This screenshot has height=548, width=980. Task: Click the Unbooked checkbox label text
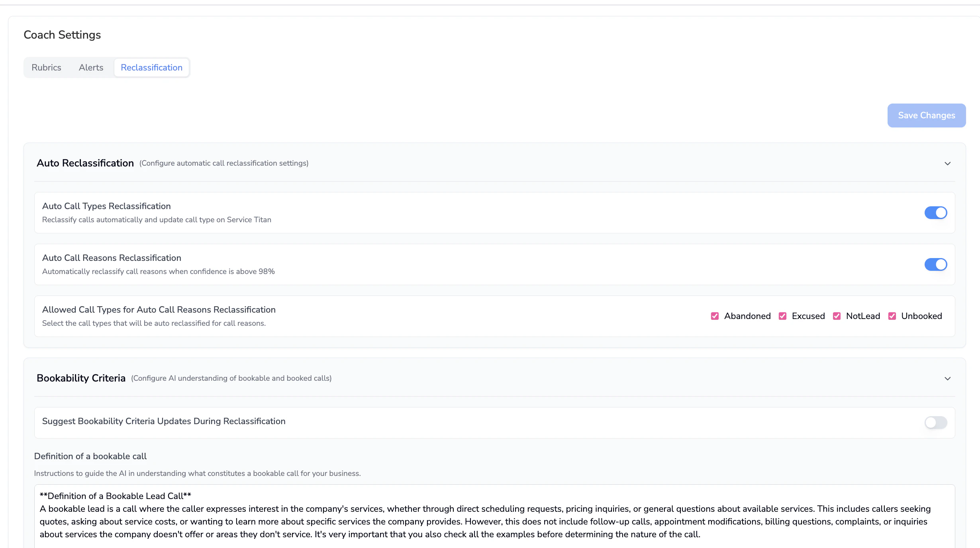coord(921,316)
